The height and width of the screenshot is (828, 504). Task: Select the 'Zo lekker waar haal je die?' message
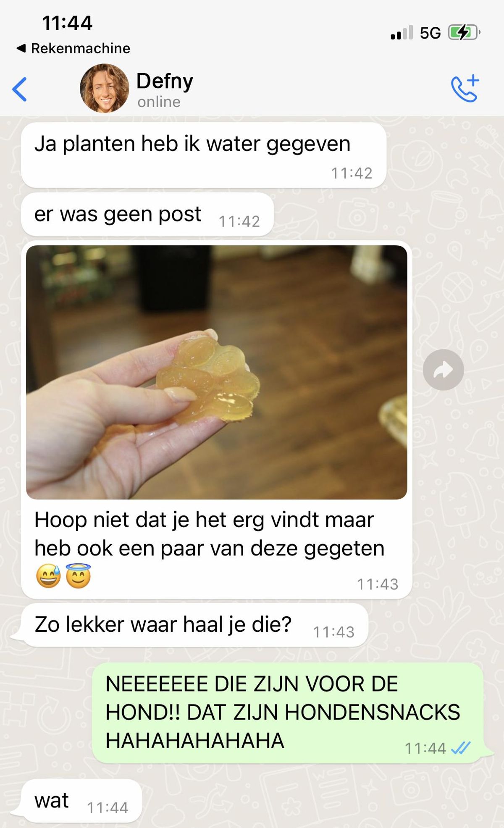pyautogui.click(x=194, y=625)
